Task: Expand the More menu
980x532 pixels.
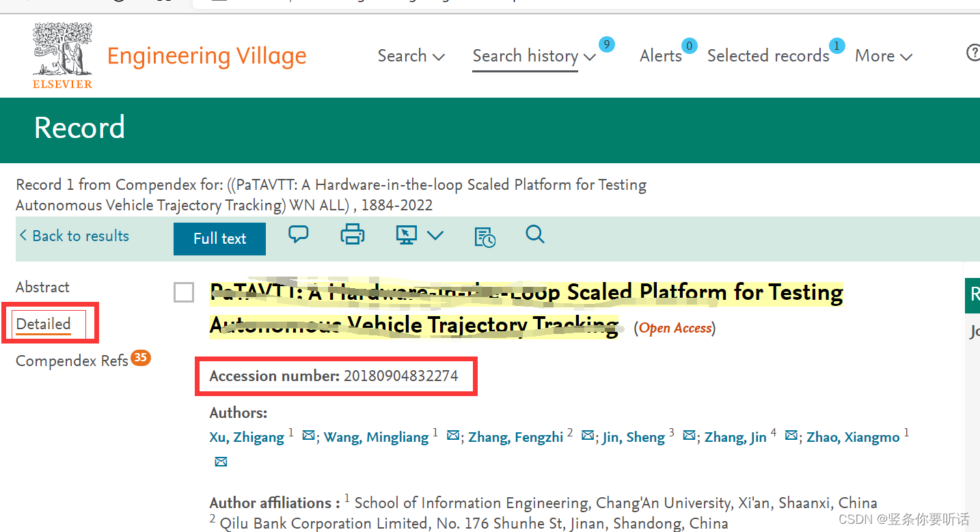Action: tap(884, 56)
